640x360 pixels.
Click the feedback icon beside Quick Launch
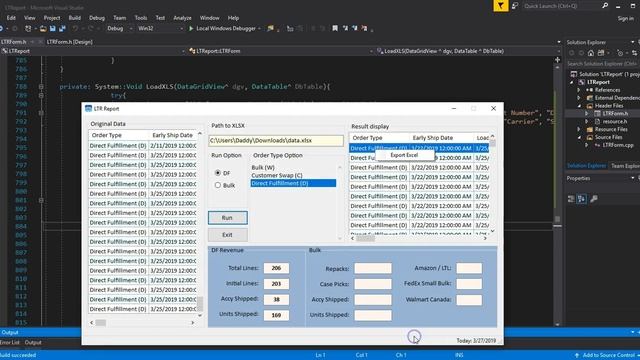pyautogui.click(x=515, y=6)
